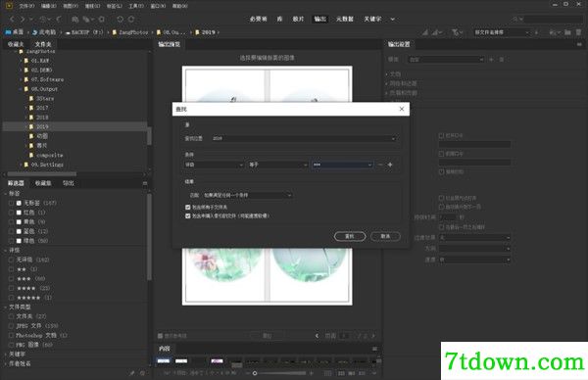Toggle the 蓝色 label filter checkbox
Screen dimensions: 588x380
tap(11, 231)
